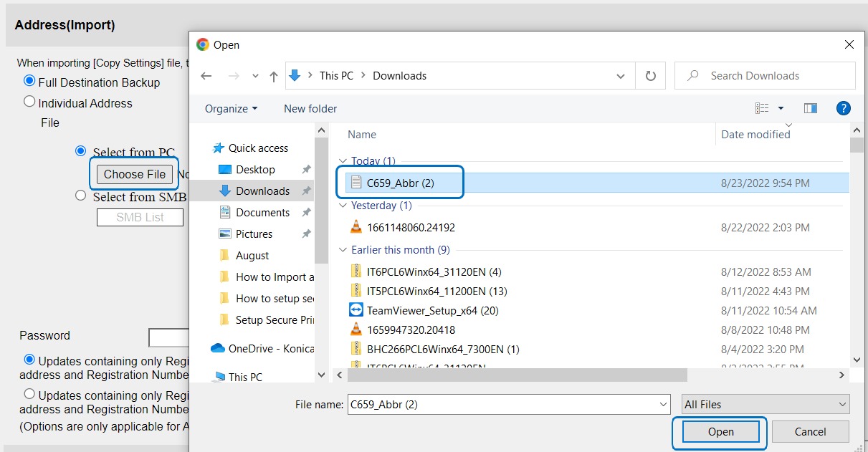Click the Open button
This screenshot has height=452, width=868.
tap(720, 432)
